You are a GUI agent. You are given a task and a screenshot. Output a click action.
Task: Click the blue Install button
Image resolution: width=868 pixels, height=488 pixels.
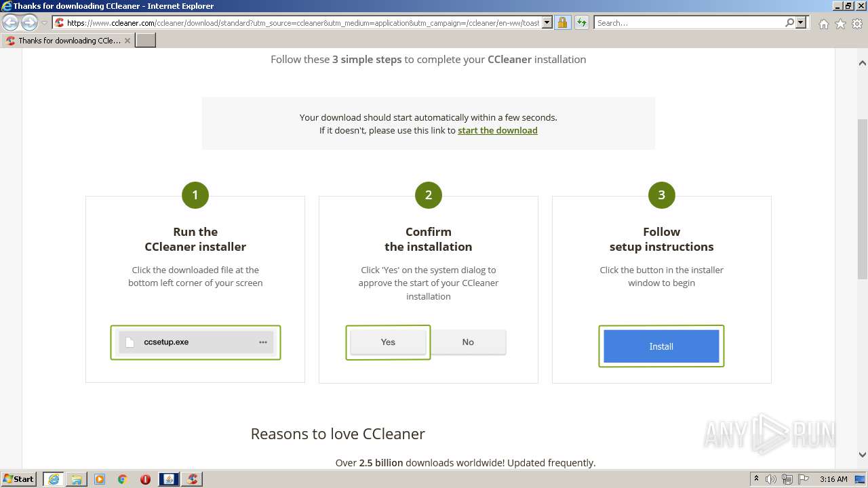[661, 346]
